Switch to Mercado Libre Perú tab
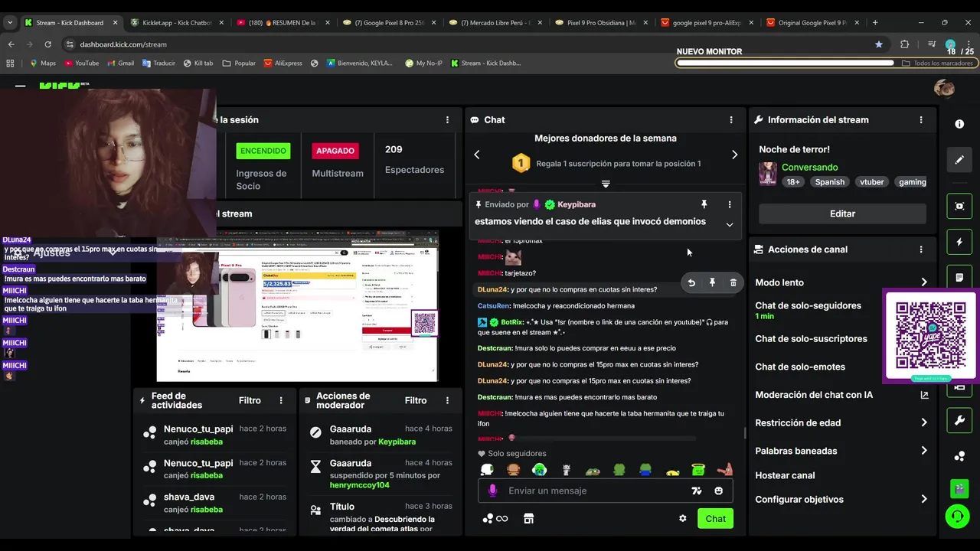This screenshot has width=980, height=551. (x=494, y=23)
